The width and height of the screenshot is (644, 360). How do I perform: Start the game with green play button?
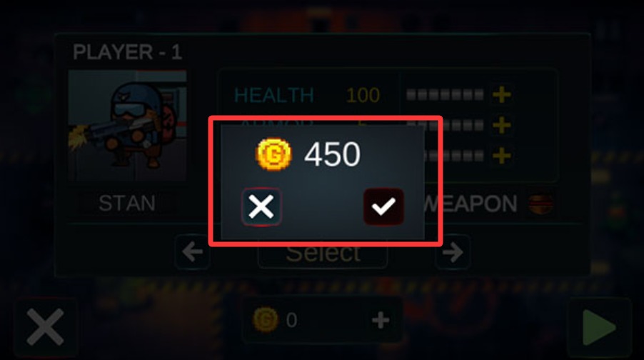(599, 328)
